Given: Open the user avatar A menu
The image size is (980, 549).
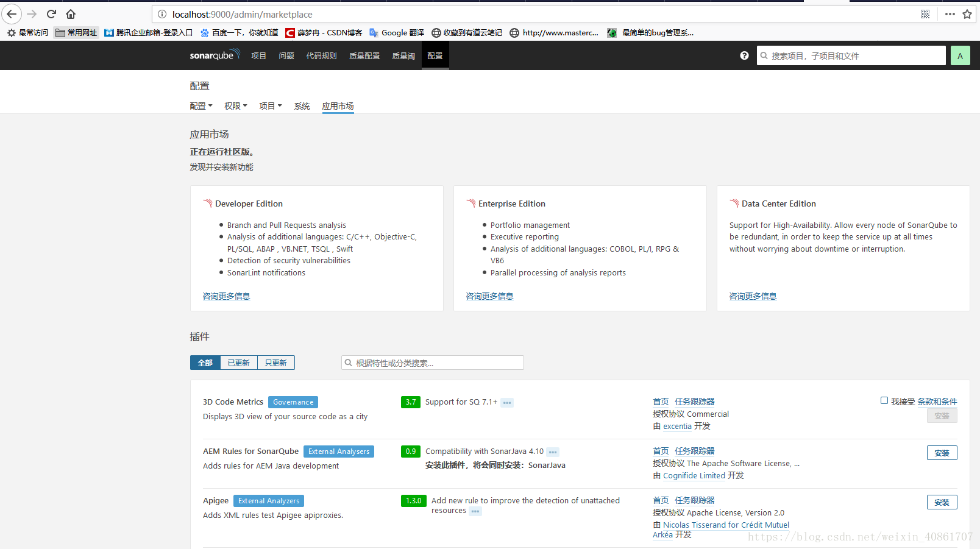Looking at the screenshot, I should 960,55.
